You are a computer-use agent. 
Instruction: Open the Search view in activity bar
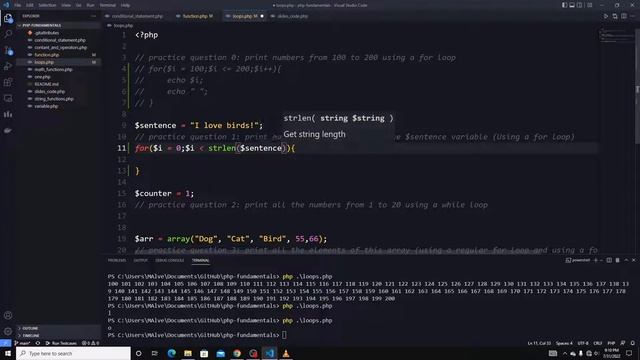[8, 34]
